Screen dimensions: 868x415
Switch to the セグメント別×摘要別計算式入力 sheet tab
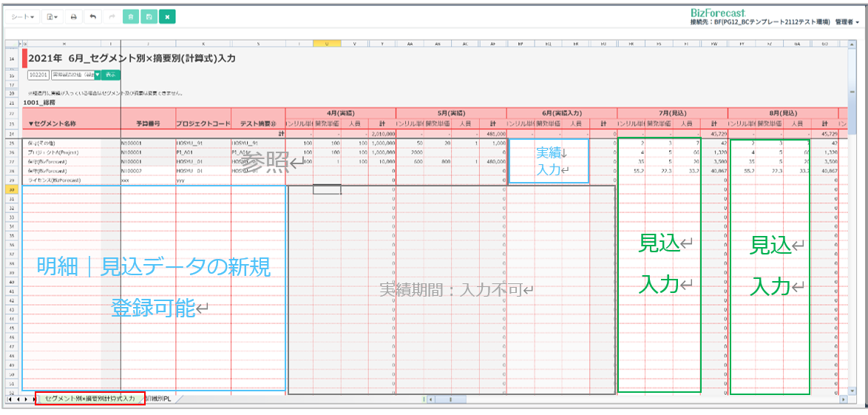(x=90, y=399)
